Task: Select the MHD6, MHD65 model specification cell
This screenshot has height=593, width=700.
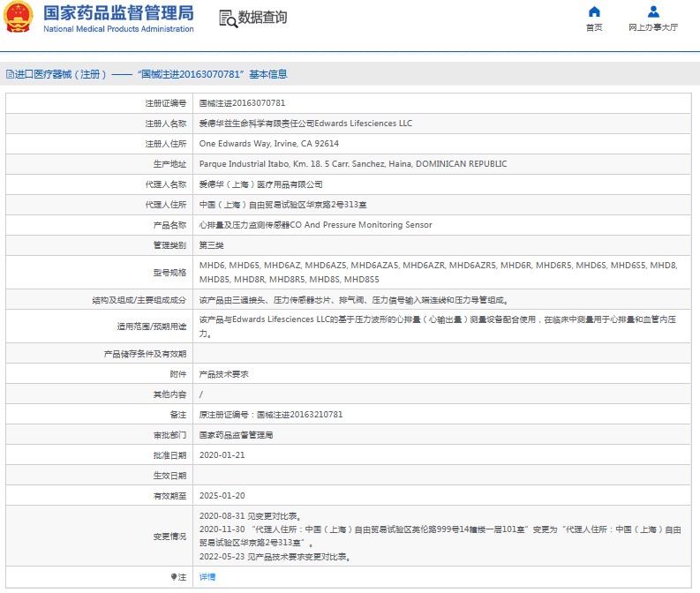Action: [441, 272]
